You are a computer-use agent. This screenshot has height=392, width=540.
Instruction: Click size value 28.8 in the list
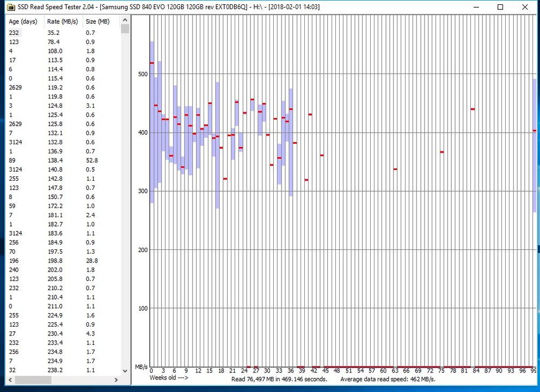coord(91,261)
